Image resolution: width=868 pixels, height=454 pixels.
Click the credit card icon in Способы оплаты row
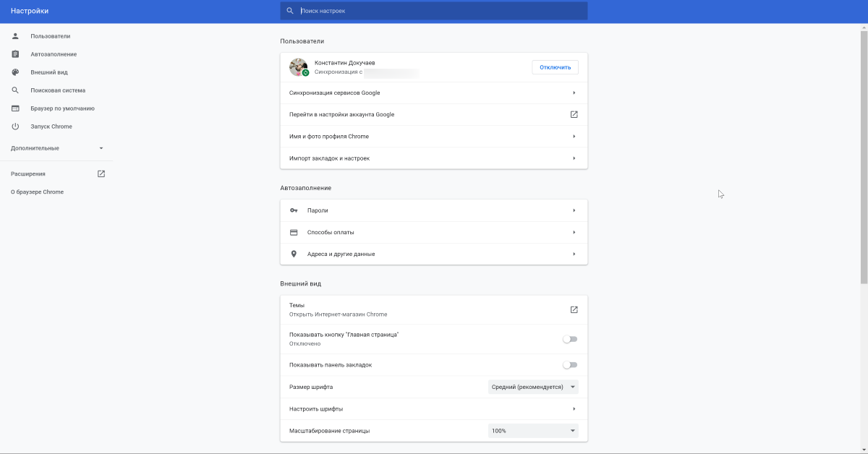[x=294, y=232]
